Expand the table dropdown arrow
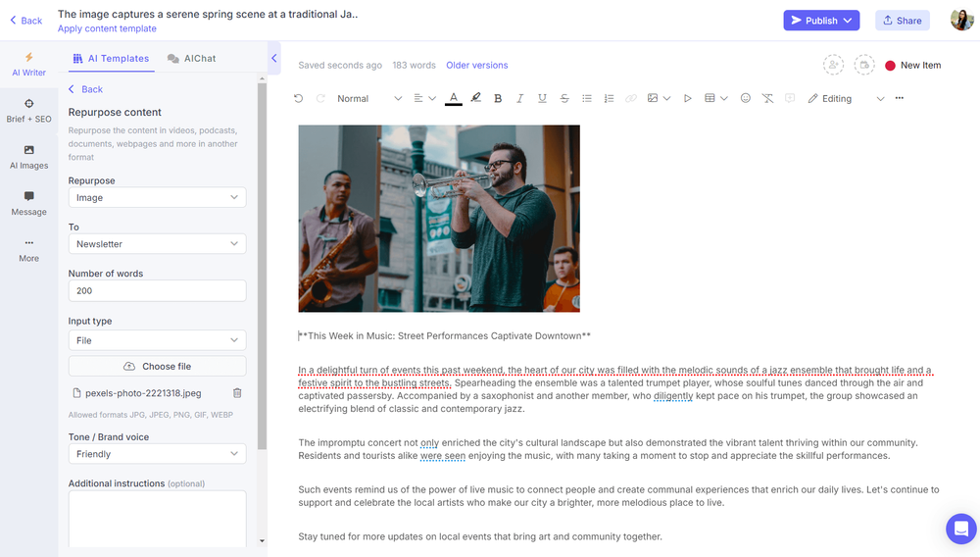The height and width of the screenshot is (557, 980). coord(724,99)
